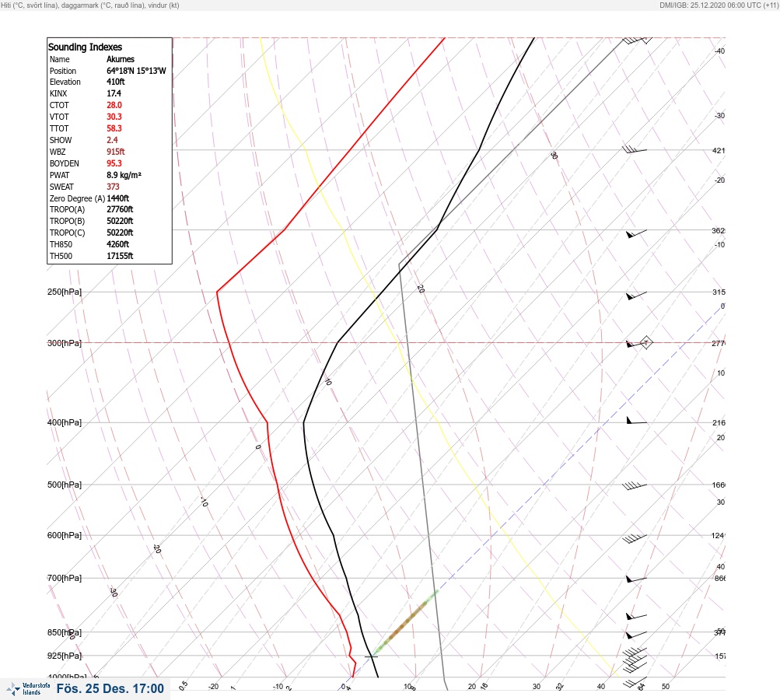Click the TROPO(C) label
The height and width of the screenshot is (700, 780).
67,233
